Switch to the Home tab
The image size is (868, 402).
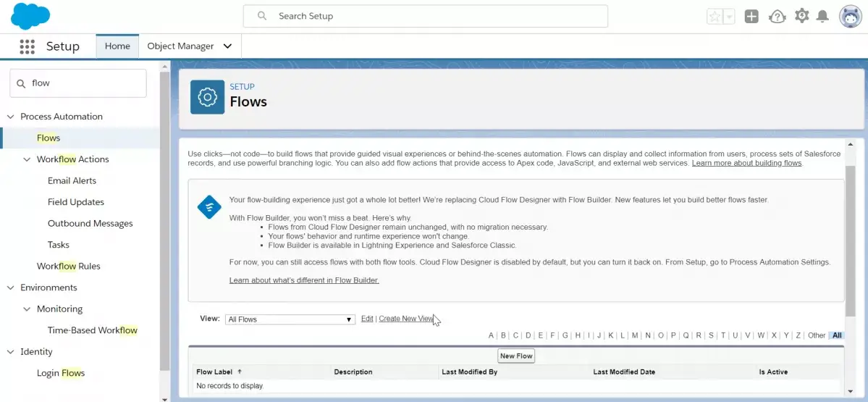point(117,46)
